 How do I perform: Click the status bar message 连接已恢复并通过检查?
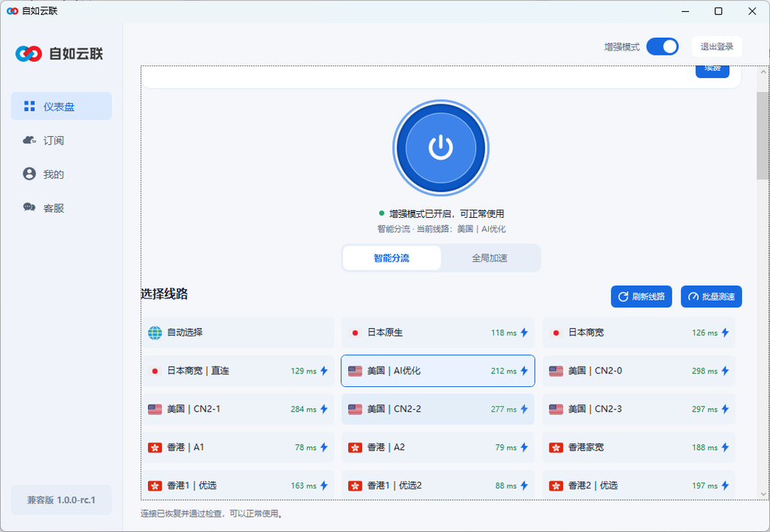(211, 514)
